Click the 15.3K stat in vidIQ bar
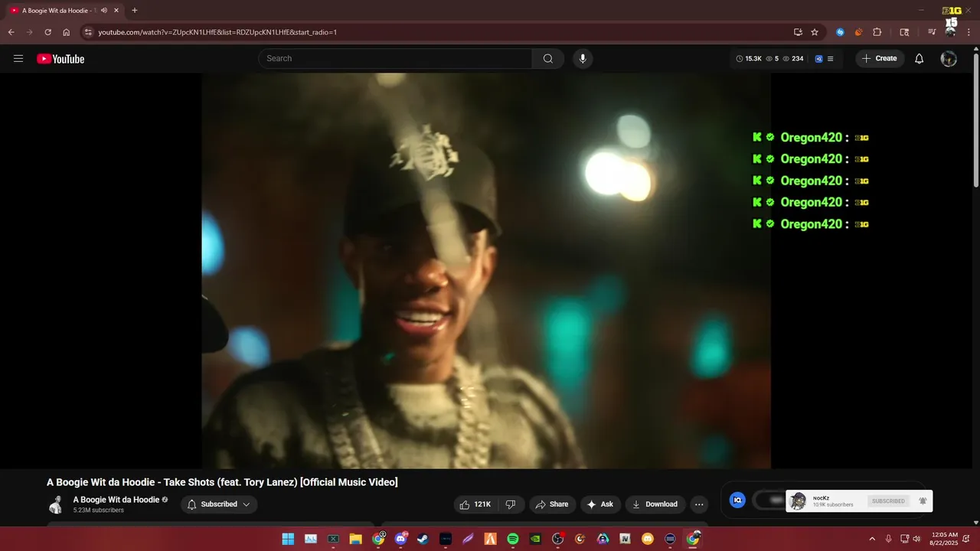Screen dimensions: 980x551 [x=749, y=59]
